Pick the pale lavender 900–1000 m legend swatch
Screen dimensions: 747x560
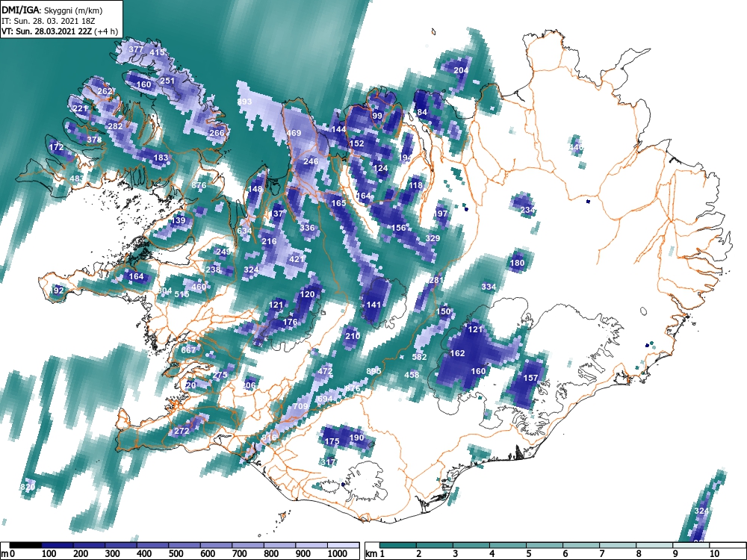click(x=311, y=545)
